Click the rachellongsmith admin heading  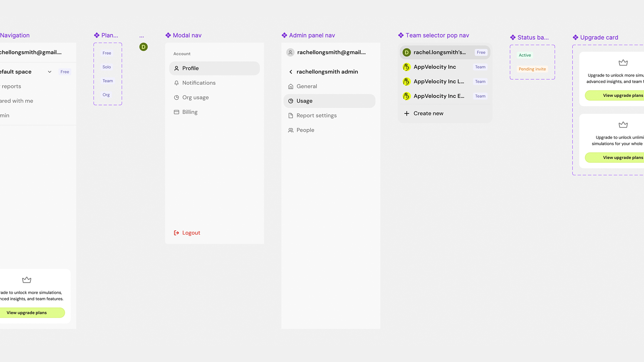pos(327,72)
